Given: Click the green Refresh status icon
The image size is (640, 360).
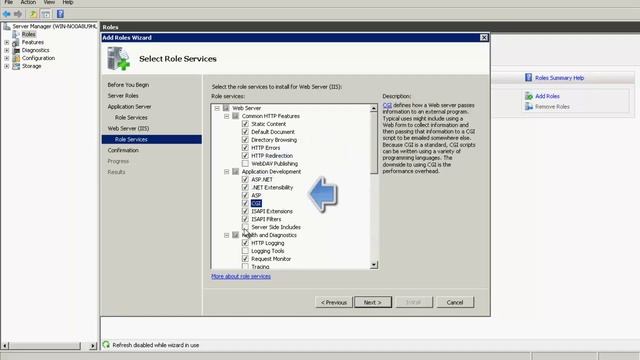Looking at the screenshot, I should 106,344.
